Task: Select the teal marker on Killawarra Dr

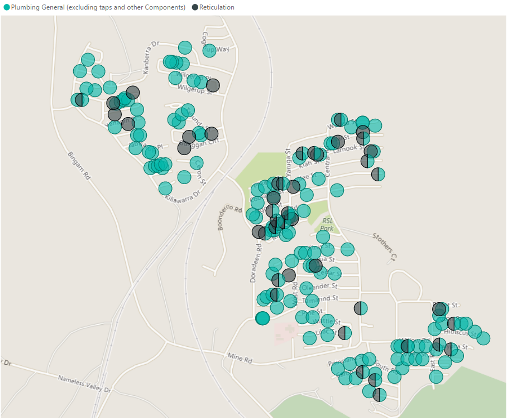Action: [x=165, y=188]
